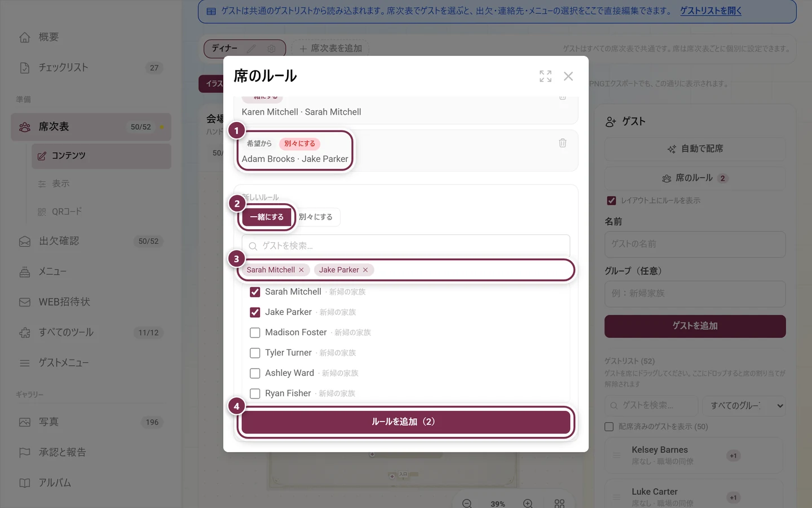Check Madison Foster checkbox
This screenshot has width=812, height=508.
[x=255, y=332]
